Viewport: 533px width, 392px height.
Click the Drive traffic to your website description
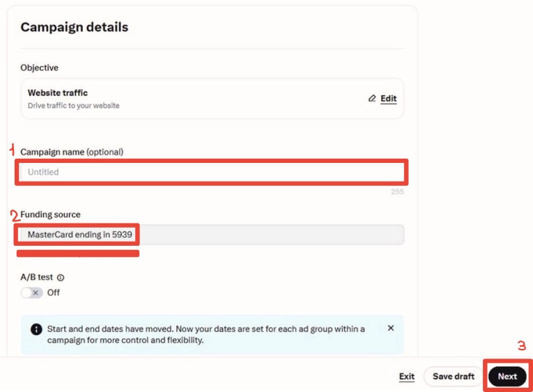coord(73,106)
